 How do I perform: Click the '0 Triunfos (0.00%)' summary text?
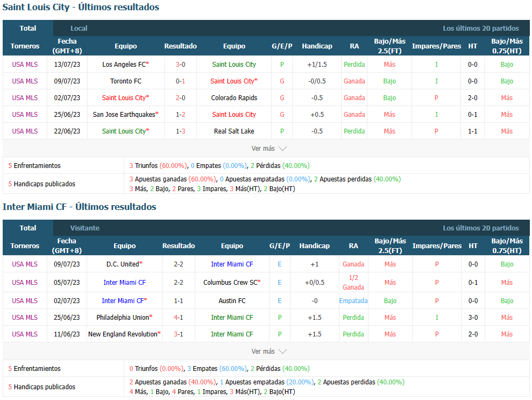coord(157,368)
